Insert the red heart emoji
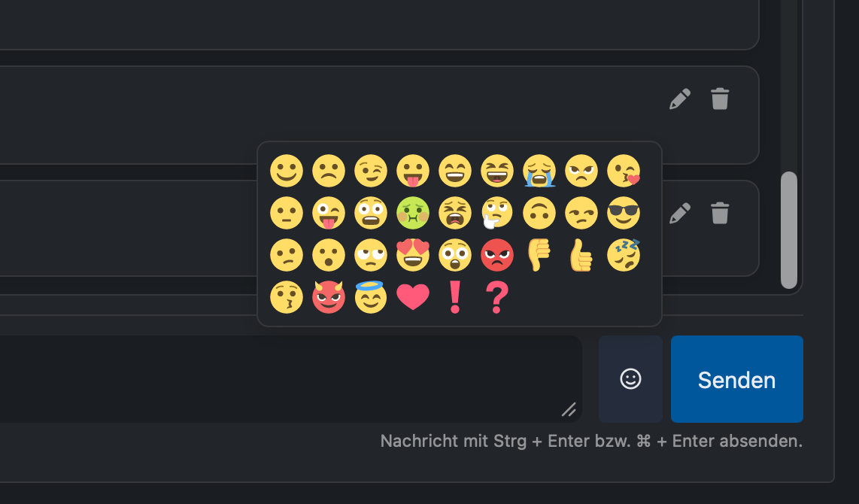Screen dimensions: 859x504 tap(412, 297)
